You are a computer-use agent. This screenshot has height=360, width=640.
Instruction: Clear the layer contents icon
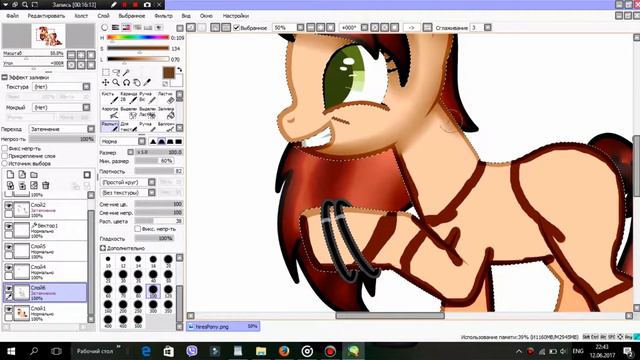pyautogui.click(x=34, y=185)
